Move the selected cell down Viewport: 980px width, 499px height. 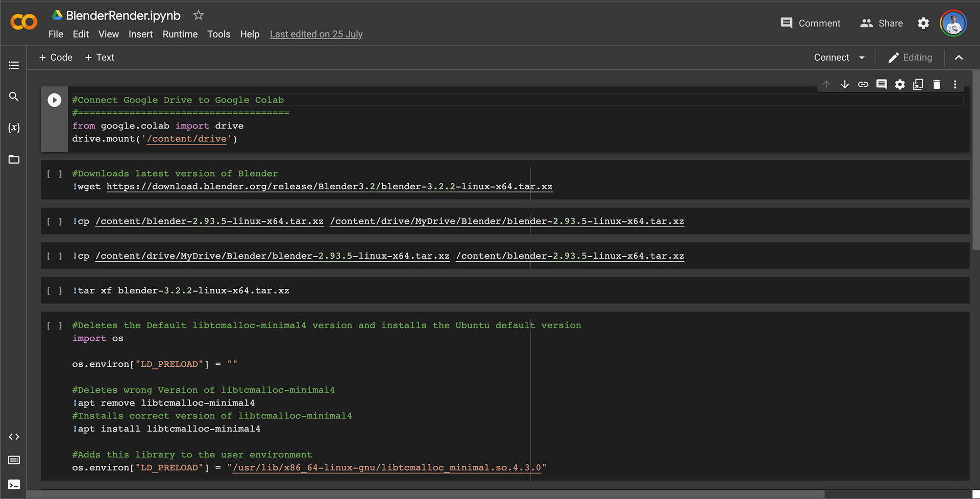click(845, 85)
